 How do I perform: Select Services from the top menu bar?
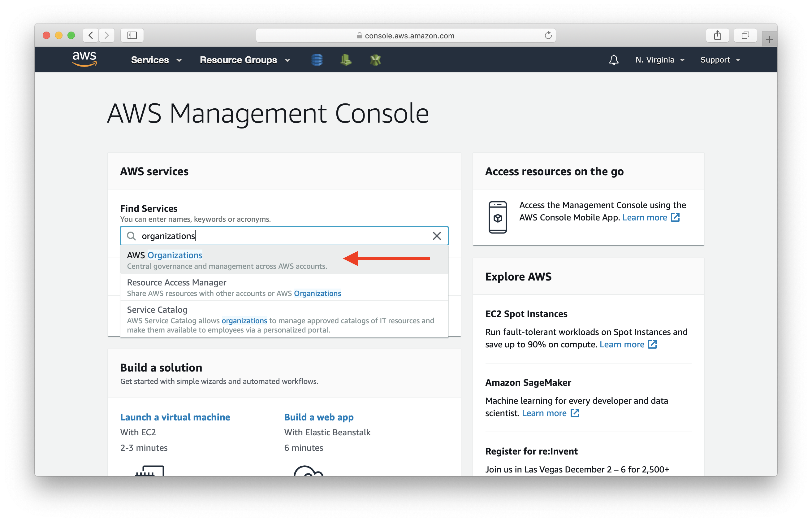150,59
